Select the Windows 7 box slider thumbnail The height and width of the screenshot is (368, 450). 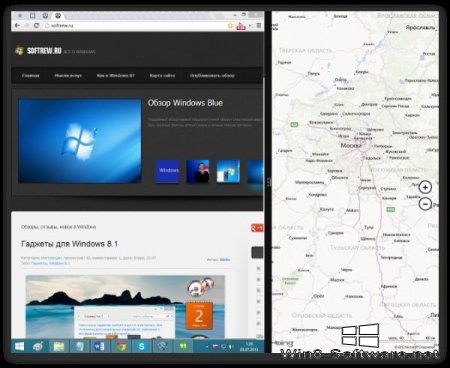[x=228, y=171]
